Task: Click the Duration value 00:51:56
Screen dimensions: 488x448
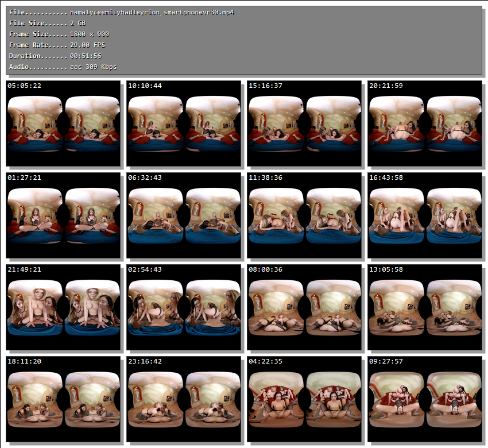Action: (86, 56)
